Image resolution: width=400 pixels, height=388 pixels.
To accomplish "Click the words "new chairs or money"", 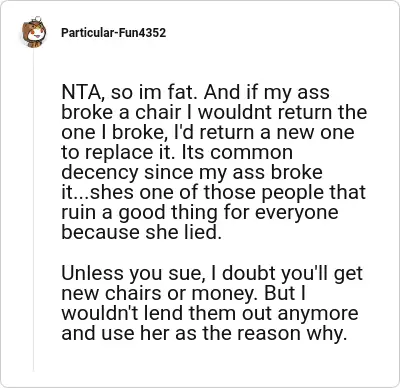I will (x=157, y=294).
